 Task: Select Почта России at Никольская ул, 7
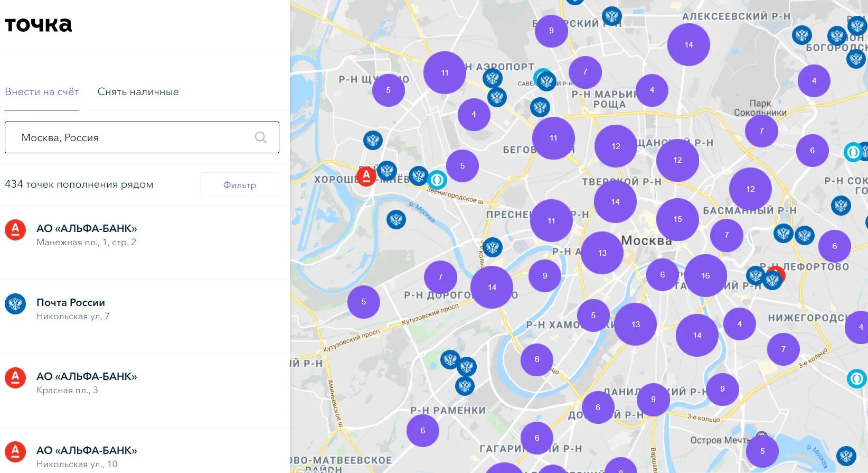point(145,317)
